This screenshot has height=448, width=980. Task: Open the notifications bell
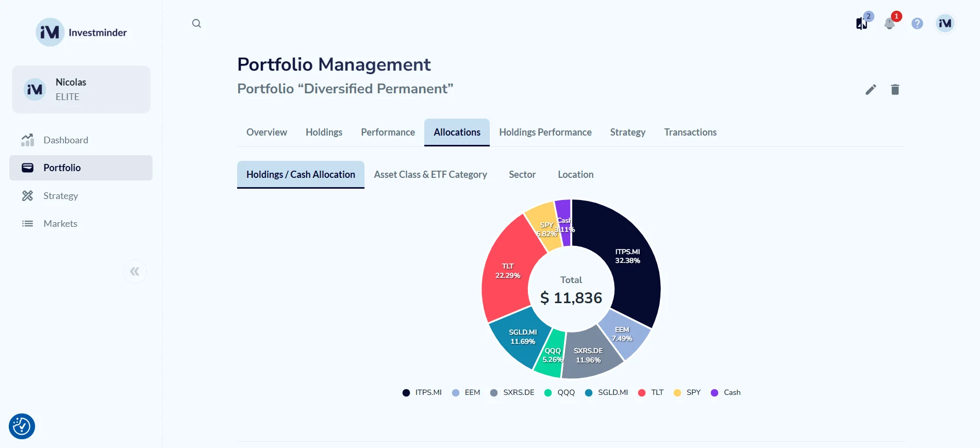(x=889, y=24)
